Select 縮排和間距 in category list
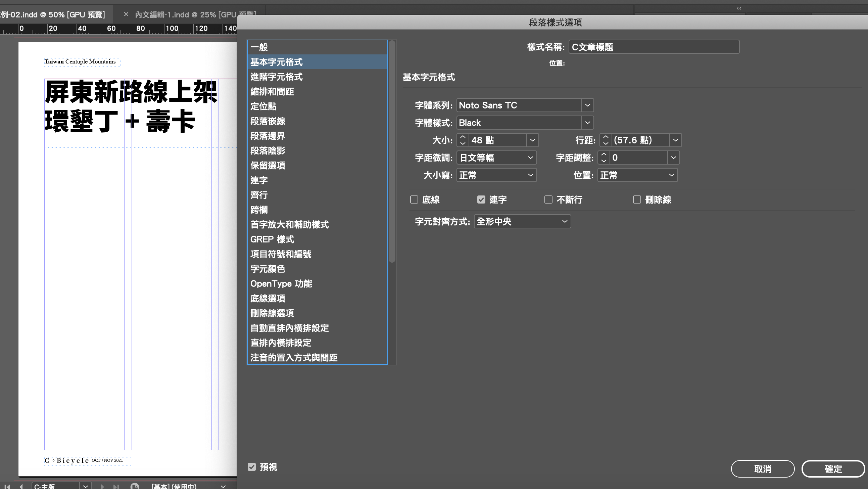Screen dimensions: 868x489 tap(272, 91)
